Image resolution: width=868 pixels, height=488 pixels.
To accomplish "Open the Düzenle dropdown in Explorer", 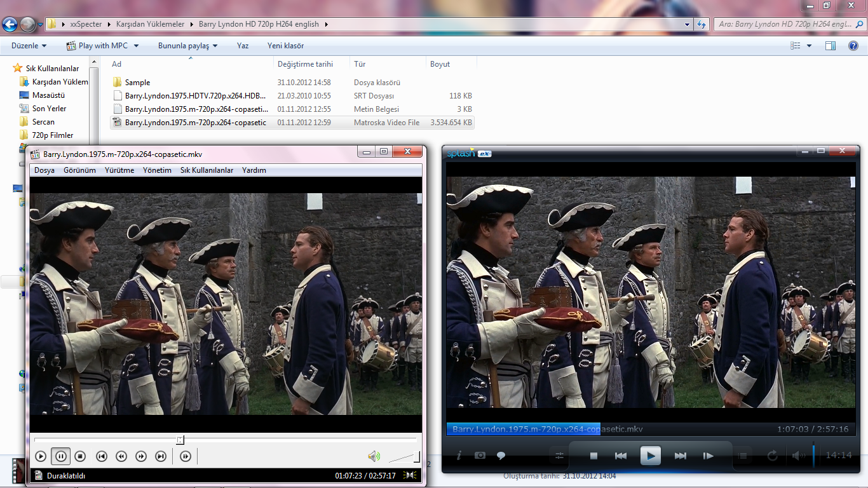I will click(29, 46).
